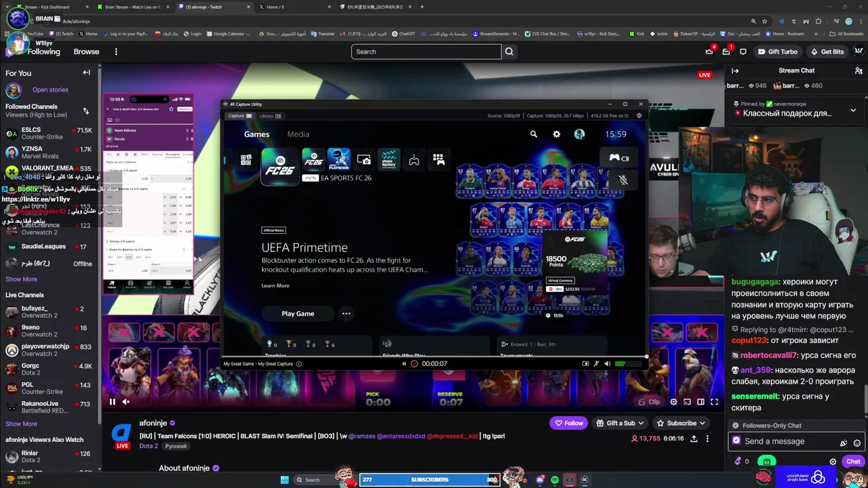The image size is (868, 488).
Task: Open video player settings gear
Action: click(x=673, y=402)
